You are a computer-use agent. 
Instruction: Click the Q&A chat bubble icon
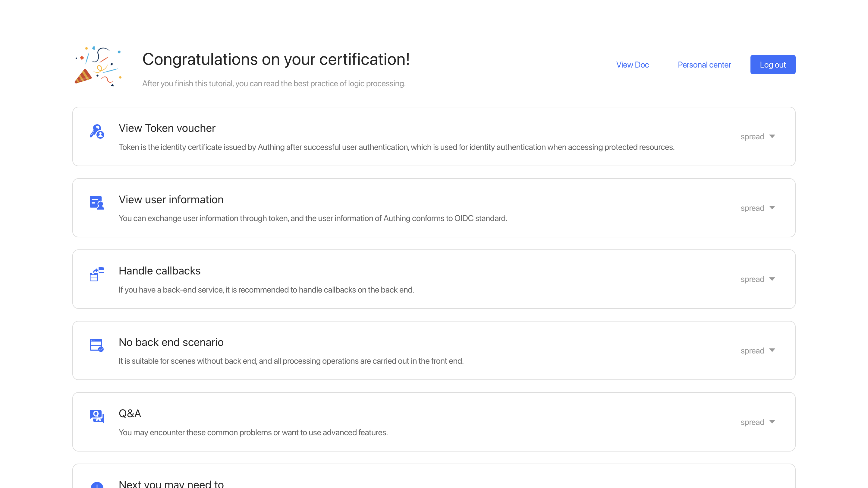[97, 417]
